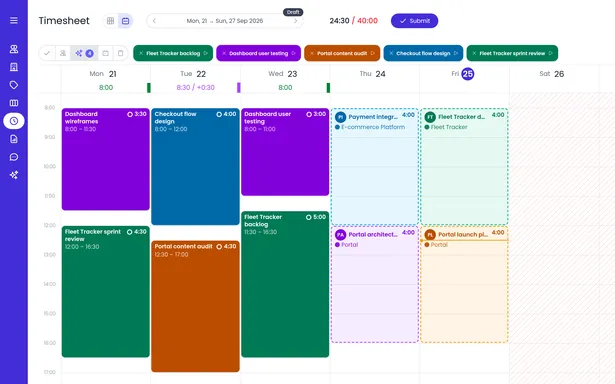615x384 pixels.
Task: Toggle the clipboard filter
Action: (x=121, y=53)
